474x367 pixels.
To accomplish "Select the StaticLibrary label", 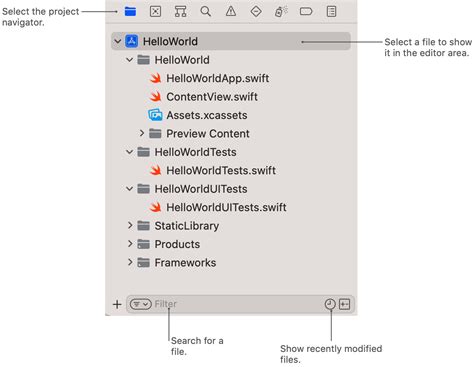I will pos(187,226).
